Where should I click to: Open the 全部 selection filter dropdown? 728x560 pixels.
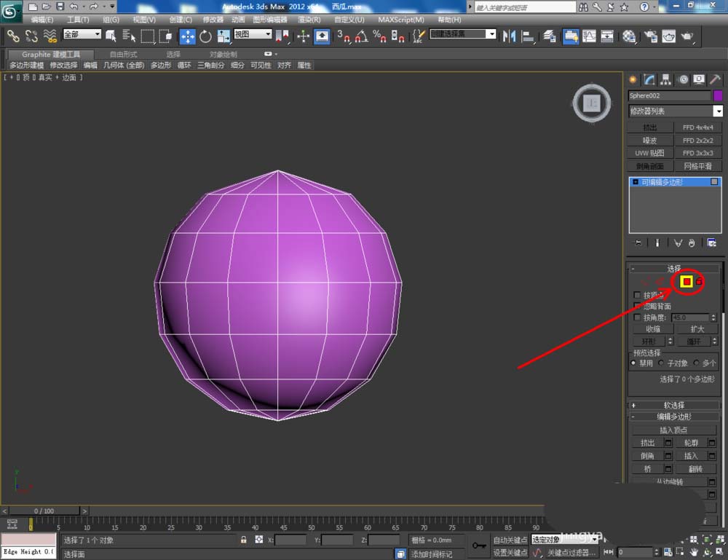coord(82,34)
